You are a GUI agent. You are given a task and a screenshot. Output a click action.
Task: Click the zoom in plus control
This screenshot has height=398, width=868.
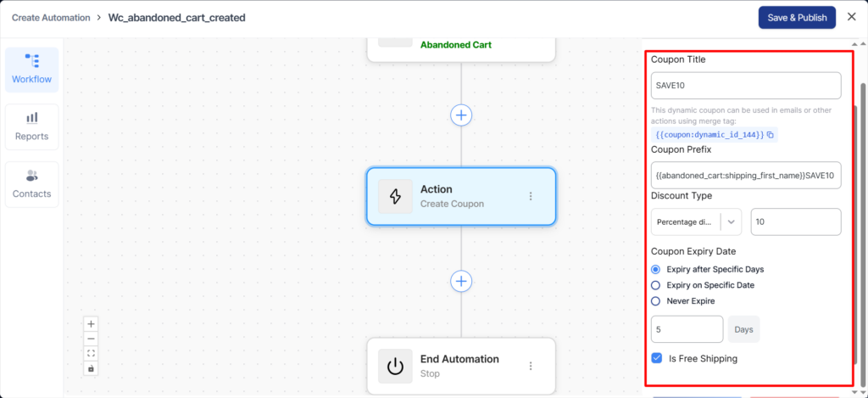(92, 323)
